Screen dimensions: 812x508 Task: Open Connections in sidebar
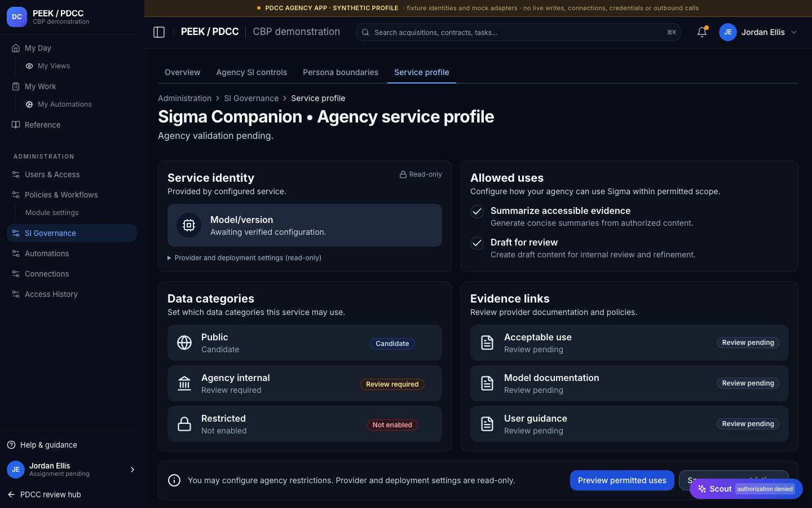click(x=72, y=274)
